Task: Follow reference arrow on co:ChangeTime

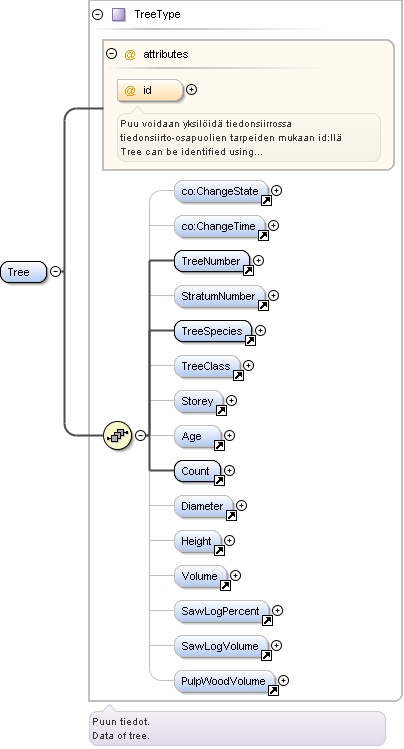Action: tap(263, 235)
